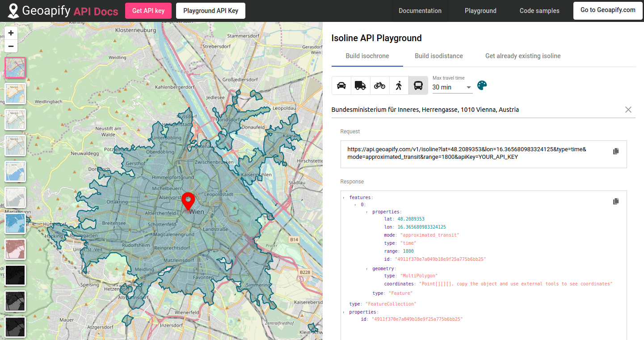This screenshot has height=340, width=644.
Task: Select the motorcycle travel mode icon
Action: pyautogui.click(x=380, y=85)
